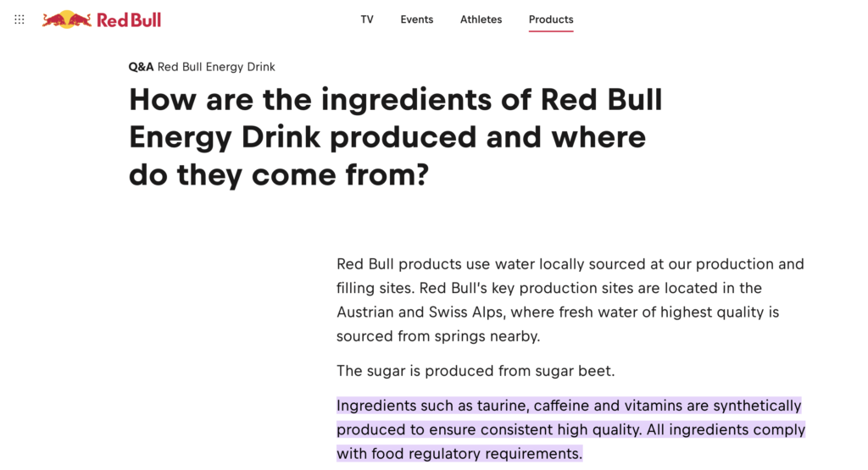Select the Products tab

pyautogui.click(x=551, y=19)
